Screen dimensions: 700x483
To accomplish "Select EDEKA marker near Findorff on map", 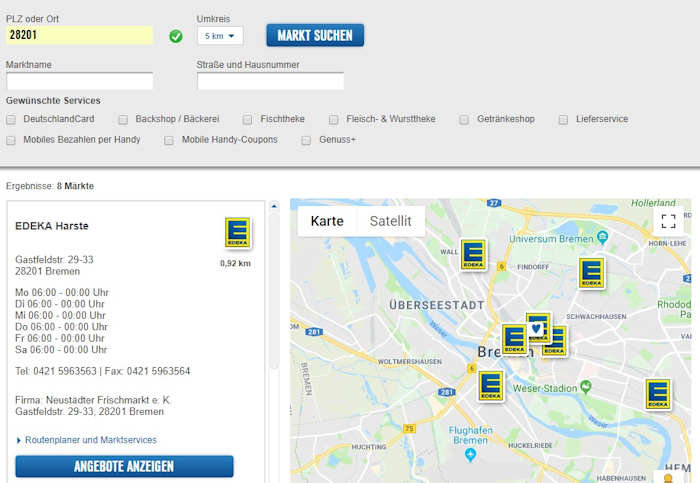I will [x=592, y=273].
